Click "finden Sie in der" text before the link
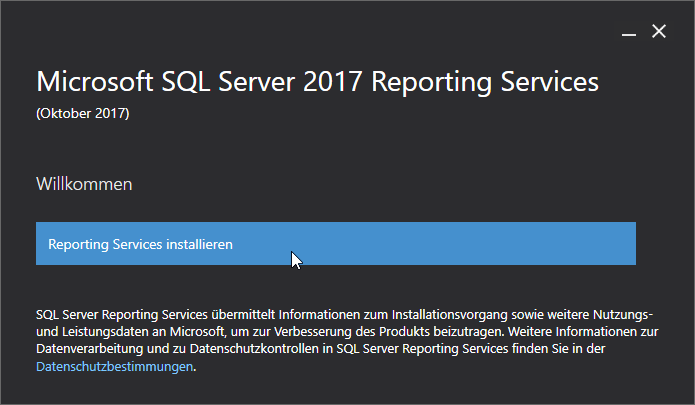695x405 pixels. click(x=555, y=349)
